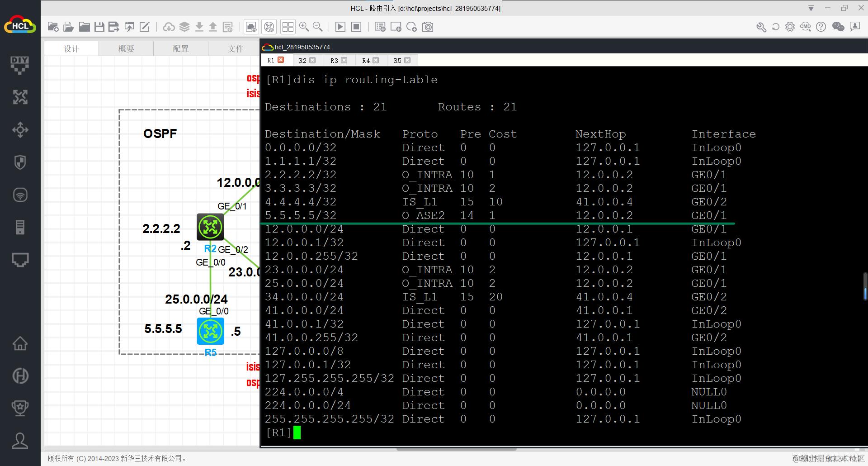
Task: Click the user feedback icon
Action: pyautogui.click(x=855, y=27)
